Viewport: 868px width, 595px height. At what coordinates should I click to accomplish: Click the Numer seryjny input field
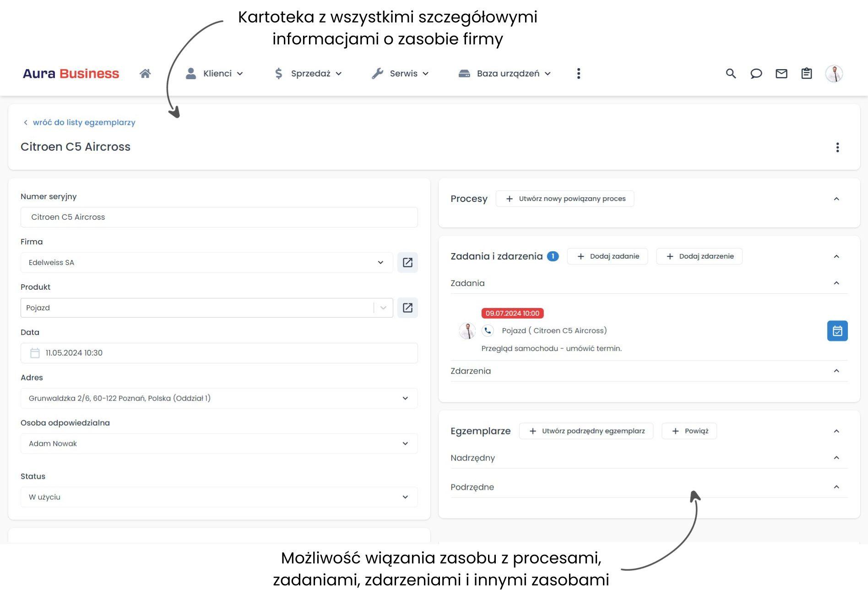pos(219,217)
